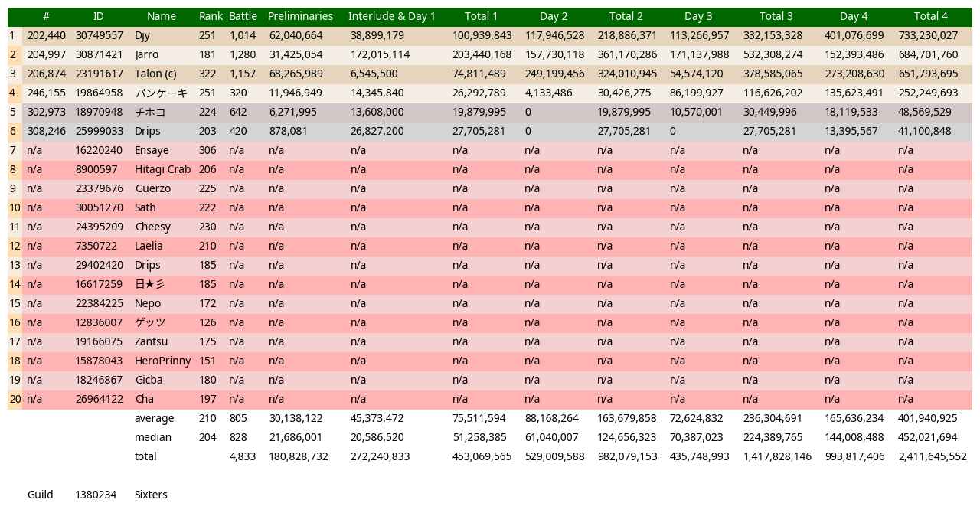Click the '#' column header
Viewport: 980px width, 513px height.
[x=46, y=16]
